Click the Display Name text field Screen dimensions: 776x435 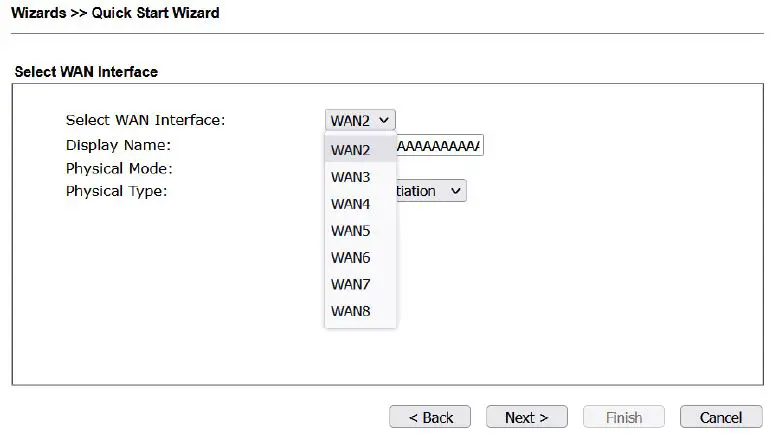tap(440, 146)
